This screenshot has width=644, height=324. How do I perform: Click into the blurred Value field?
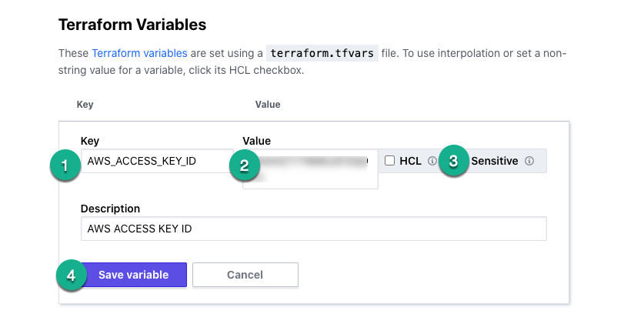click(310, 169)
